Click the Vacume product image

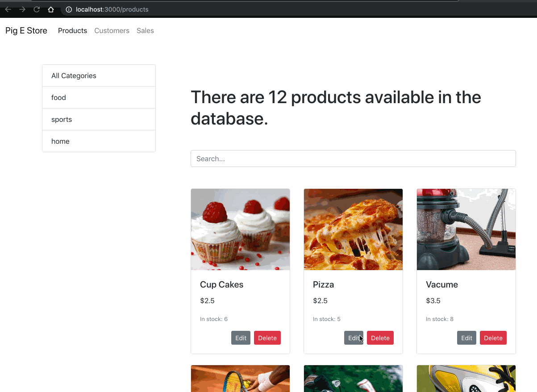pyautogui.click(x=466, y=229)
